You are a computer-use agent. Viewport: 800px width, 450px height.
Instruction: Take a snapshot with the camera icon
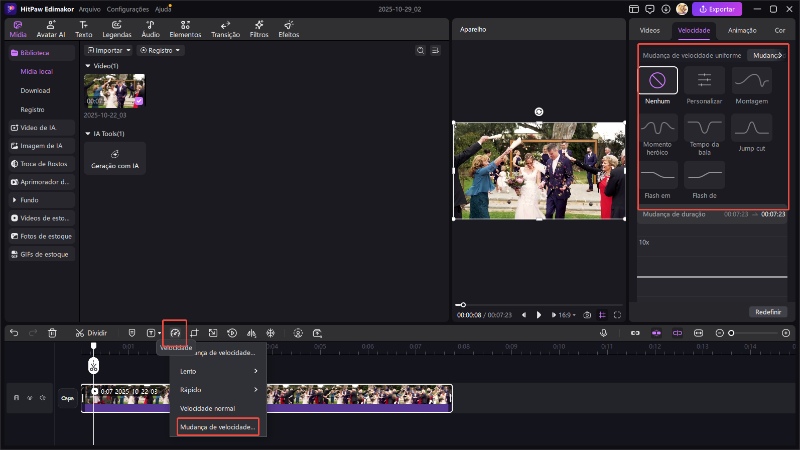[587, 314]
